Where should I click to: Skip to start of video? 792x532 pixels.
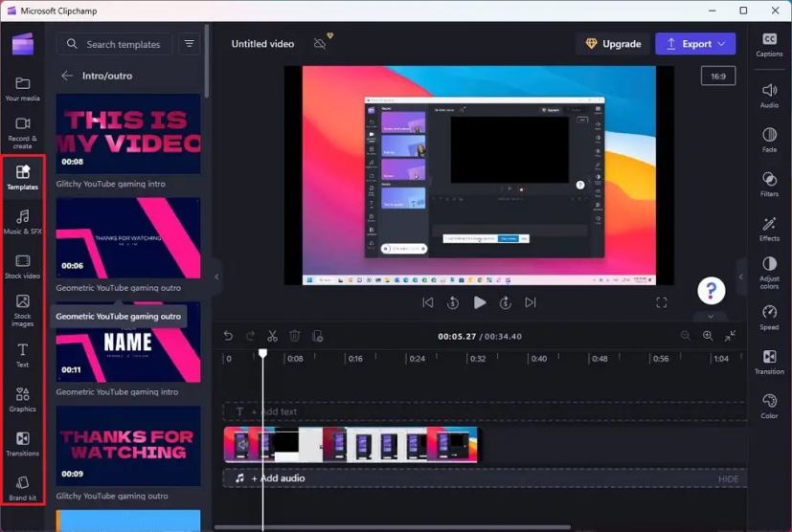428,302
